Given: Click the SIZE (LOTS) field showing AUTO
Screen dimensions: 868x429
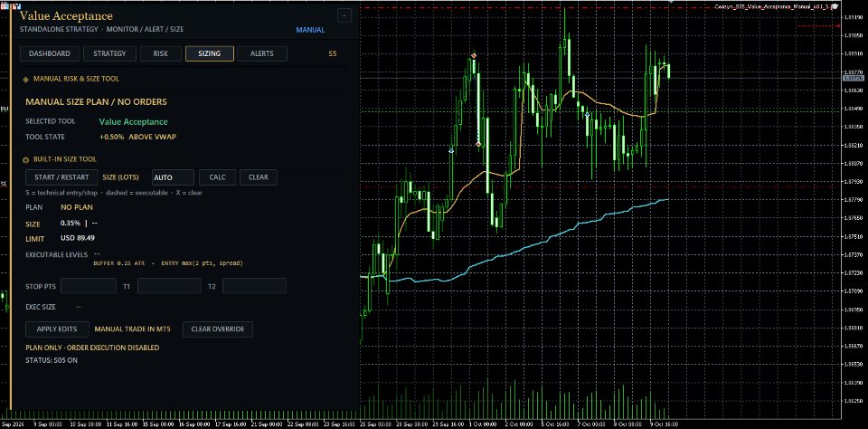Looking at the screenshot, I should coord(173,177).
